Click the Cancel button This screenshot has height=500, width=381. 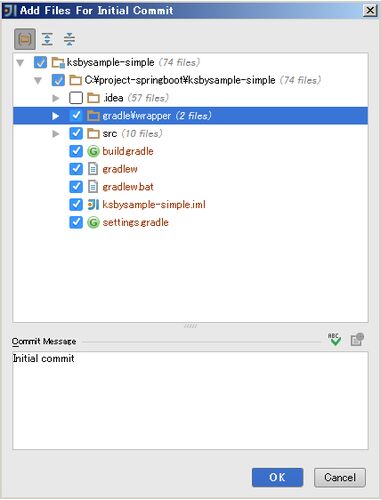[340, 477]
